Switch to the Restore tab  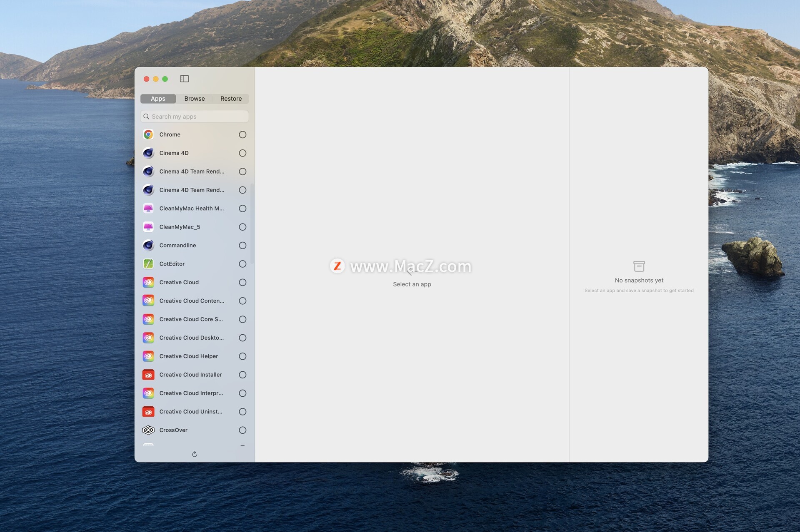click(231, 99)
